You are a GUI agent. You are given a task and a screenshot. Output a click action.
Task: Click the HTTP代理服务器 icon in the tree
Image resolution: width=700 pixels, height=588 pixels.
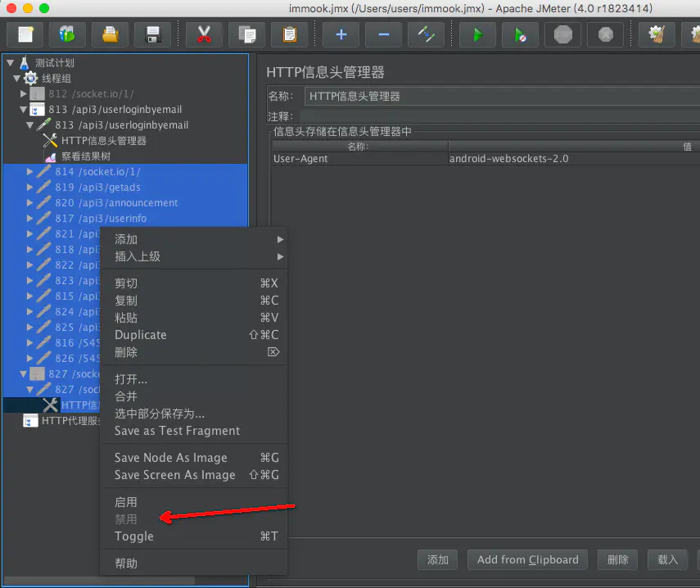(30, 421)
